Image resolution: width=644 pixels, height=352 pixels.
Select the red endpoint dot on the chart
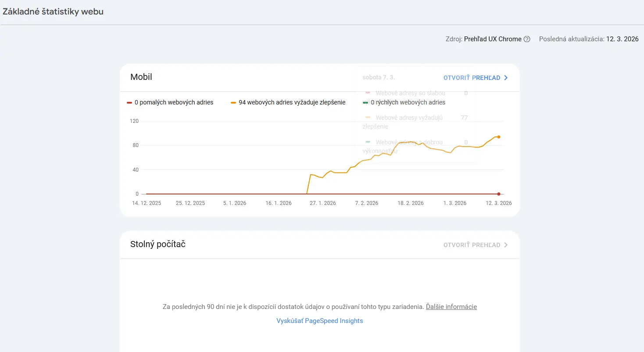tap(499, 194)
